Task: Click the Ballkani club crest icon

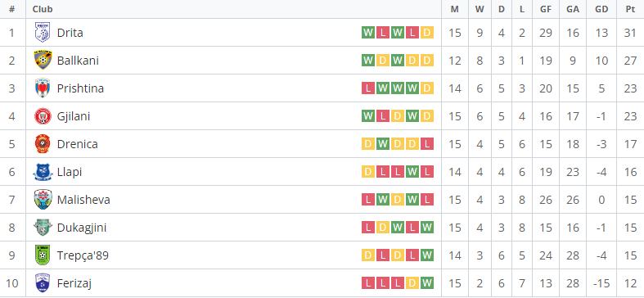Action: click(43, 61)
